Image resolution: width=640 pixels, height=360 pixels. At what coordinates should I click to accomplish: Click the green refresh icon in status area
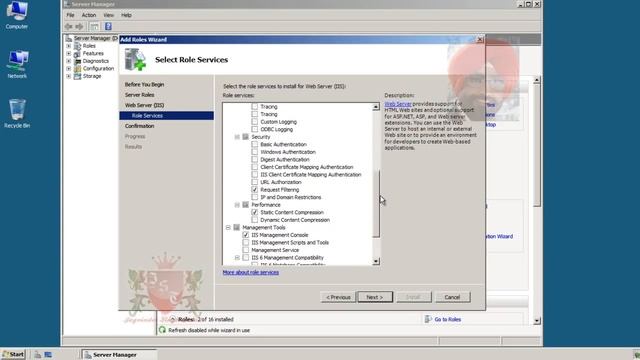(x=162, y=330)
